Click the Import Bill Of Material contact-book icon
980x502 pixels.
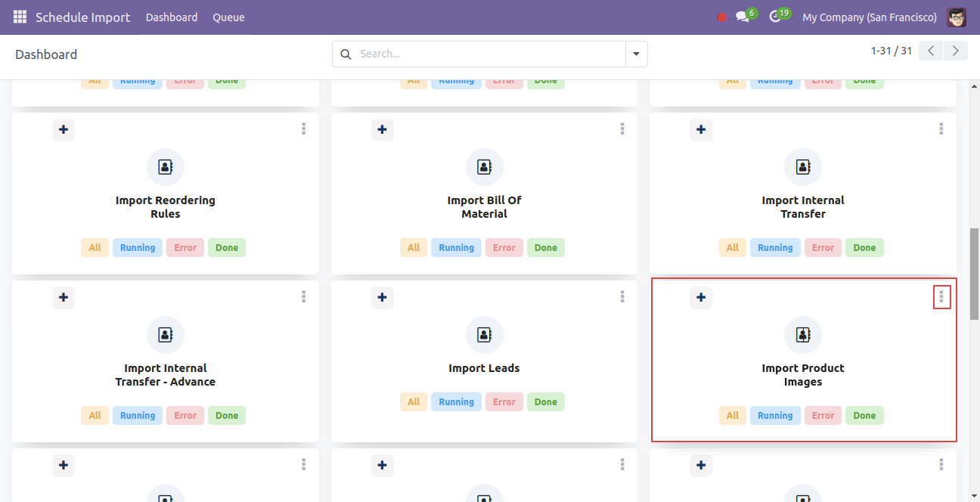click(x=485, y=167)
